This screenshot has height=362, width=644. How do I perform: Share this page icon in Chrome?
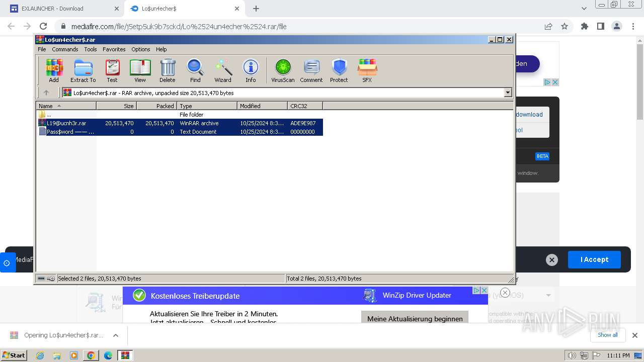[548, 26]
